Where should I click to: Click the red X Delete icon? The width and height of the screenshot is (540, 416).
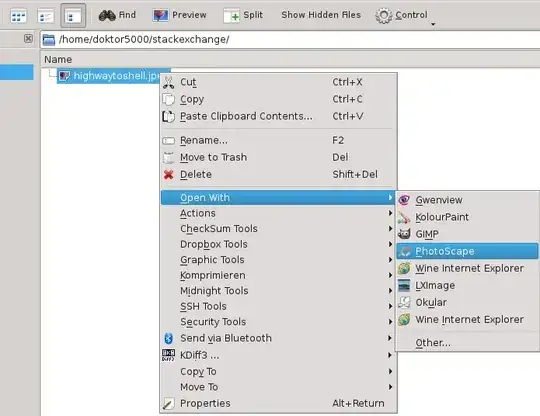point(168,175)
